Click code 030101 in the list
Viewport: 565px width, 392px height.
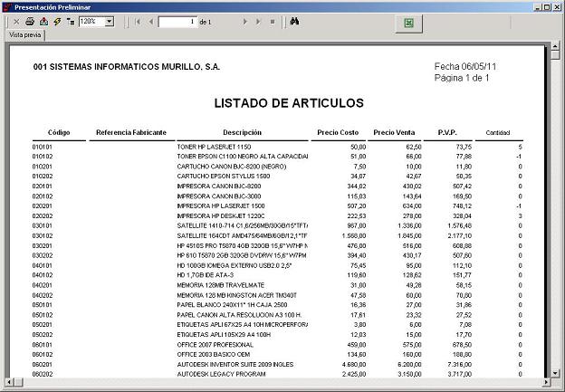43,226
